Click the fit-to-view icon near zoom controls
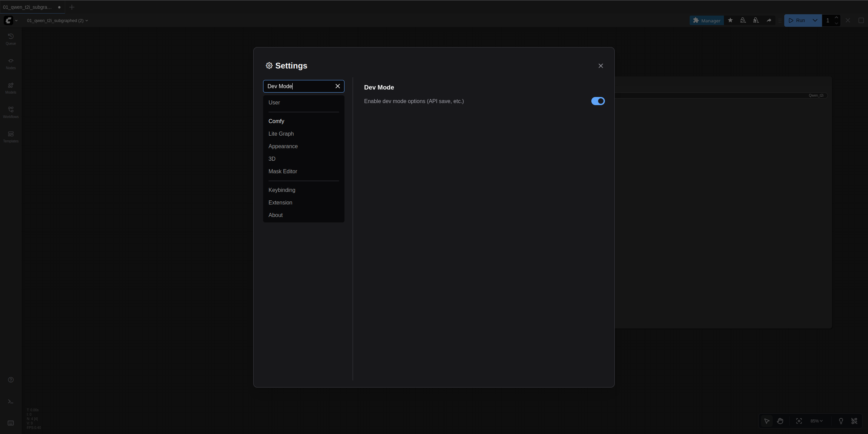Viewport: 868px width, 434px height. click(798, 421)
